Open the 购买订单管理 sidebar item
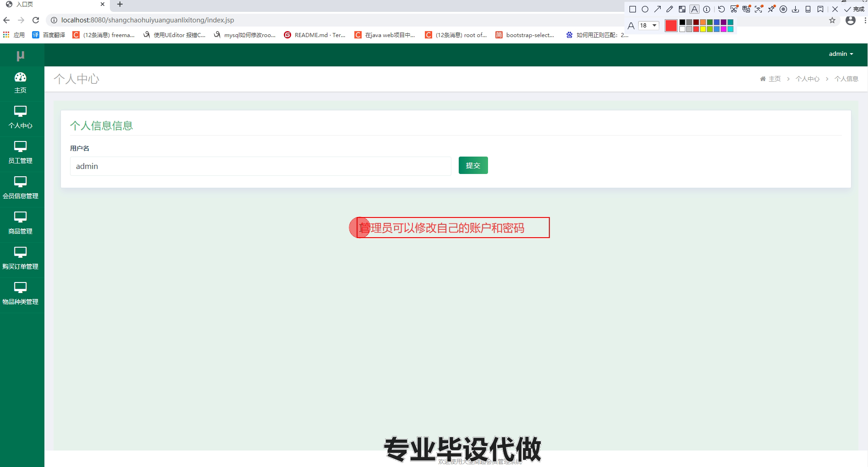This screenshot has width=868, height=467. (x=21, y=259)
